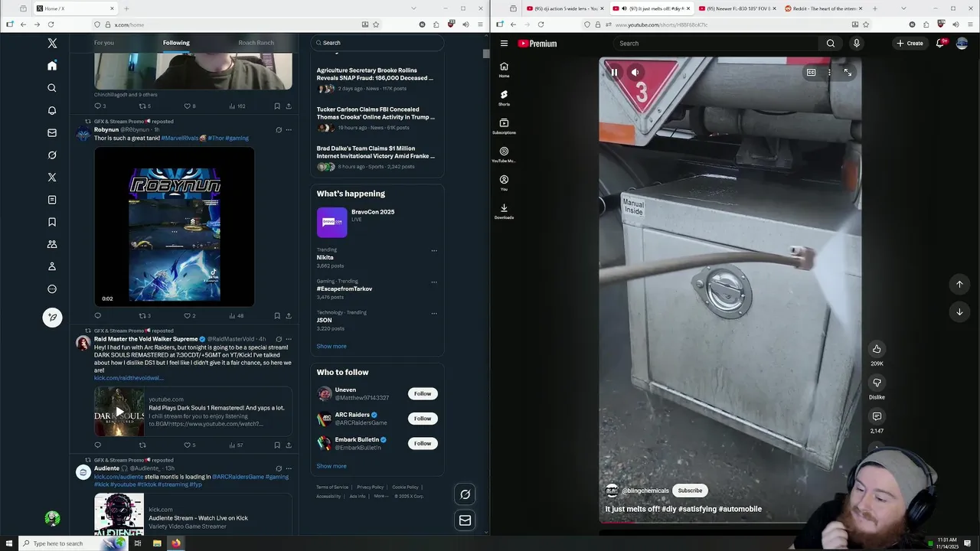Click the X search box
This screenshot has height=551, width=980.
click(377, 43)
